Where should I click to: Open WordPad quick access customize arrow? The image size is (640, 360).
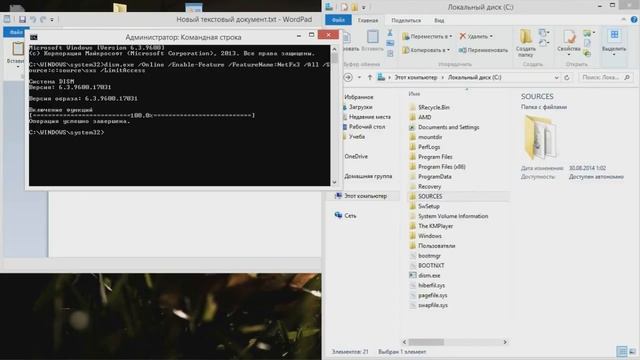coord(52,19)
